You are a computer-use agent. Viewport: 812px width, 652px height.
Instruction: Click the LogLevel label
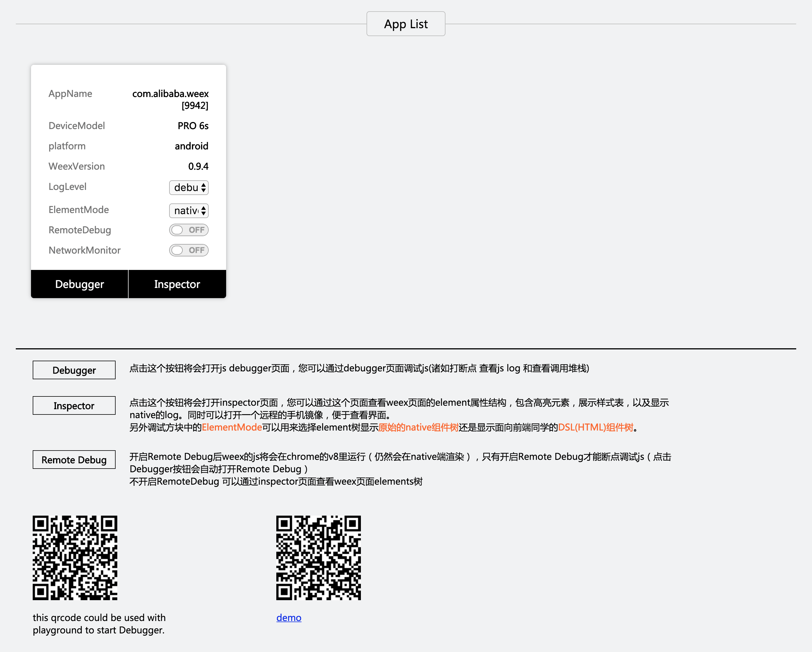pos(67,187)
